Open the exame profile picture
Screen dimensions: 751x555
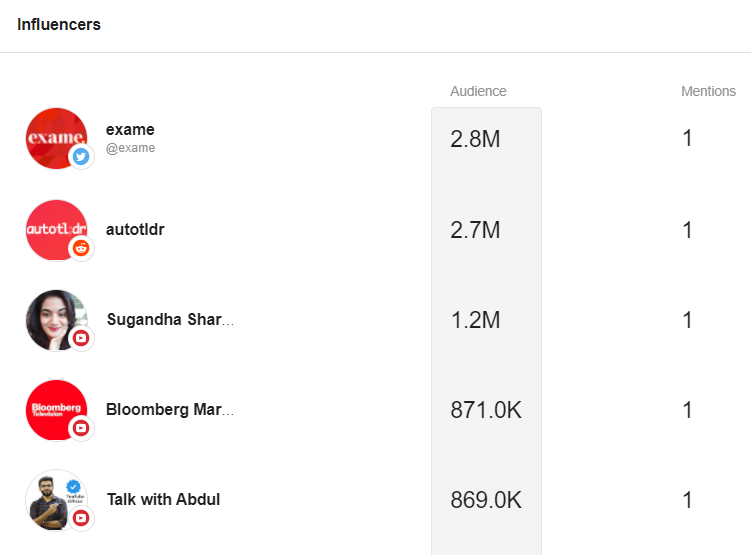pos(57,138)
